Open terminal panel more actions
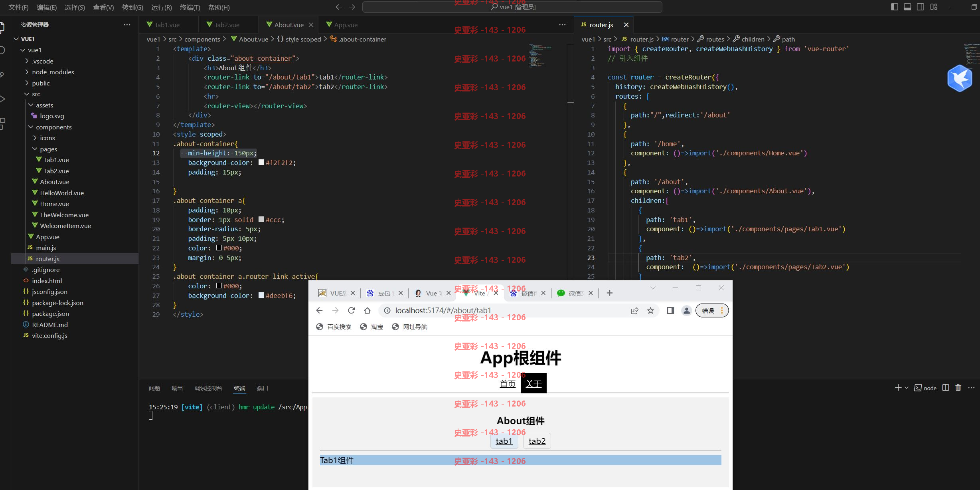Screen dimensions: 980x490 (971, 388)
